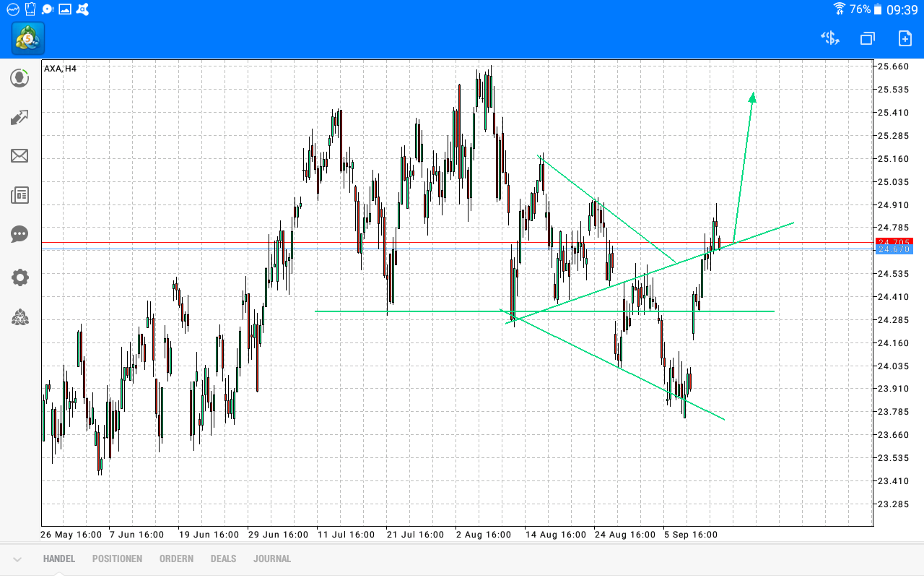Open the Quotes section in the sidebar
The height and width of the screenshot is (578, 924).
pyautogui.click(x=19, y=78)
